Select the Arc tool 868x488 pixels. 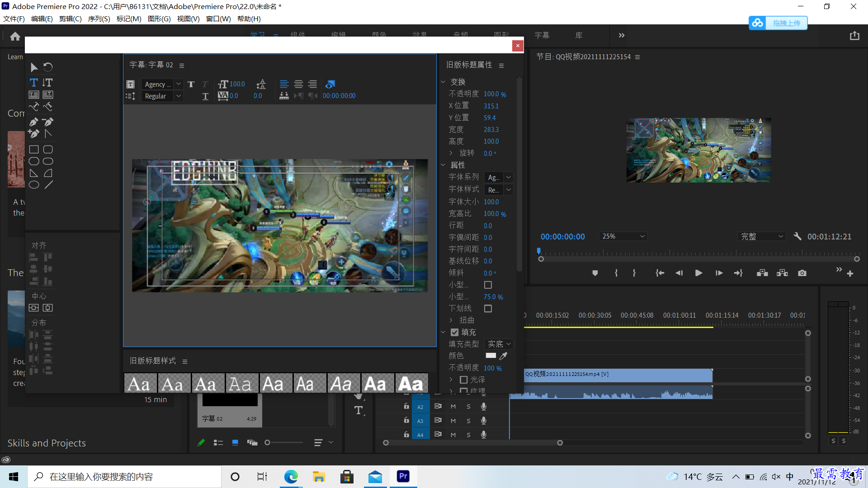[48, 173]
